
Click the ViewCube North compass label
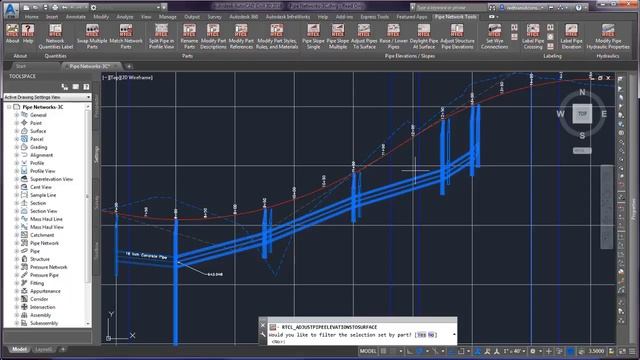582,92
